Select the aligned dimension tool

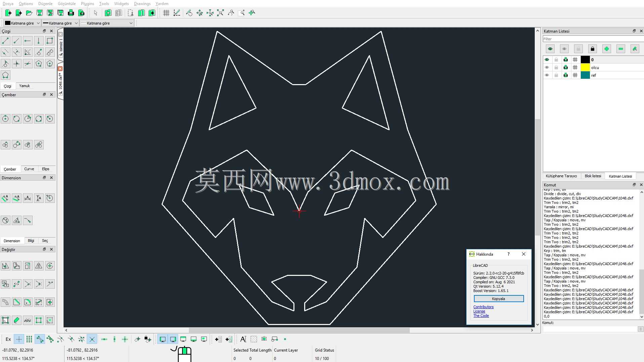point(5,198)
